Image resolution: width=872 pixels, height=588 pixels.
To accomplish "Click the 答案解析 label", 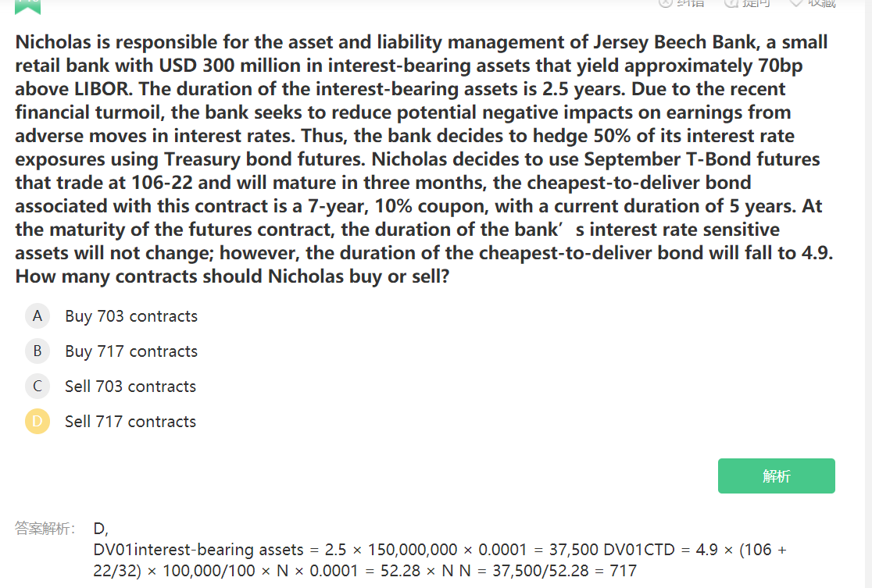I will pos(45,529).
